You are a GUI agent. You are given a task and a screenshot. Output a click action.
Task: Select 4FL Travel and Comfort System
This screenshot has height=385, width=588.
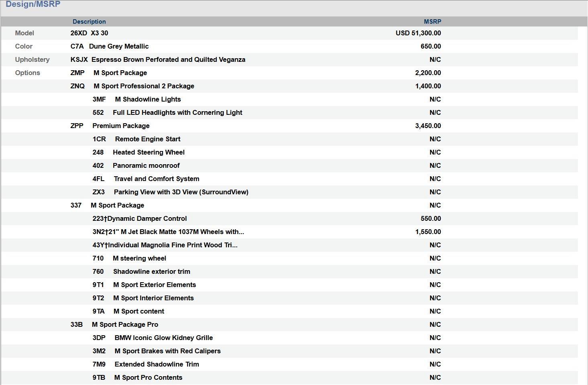(x=146, y=179)
